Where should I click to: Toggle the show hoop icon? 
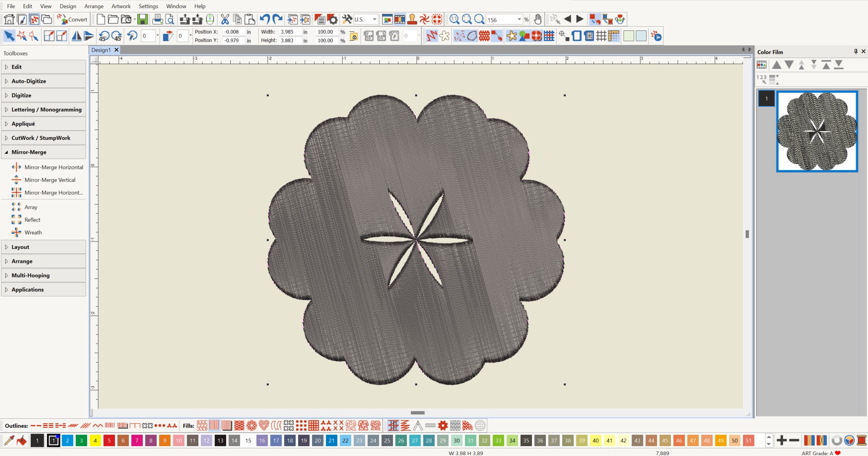coord(577,36)
